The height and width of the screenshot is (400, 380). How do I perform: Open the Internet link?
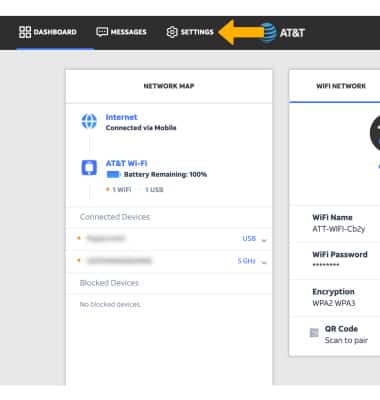[121, 117]
